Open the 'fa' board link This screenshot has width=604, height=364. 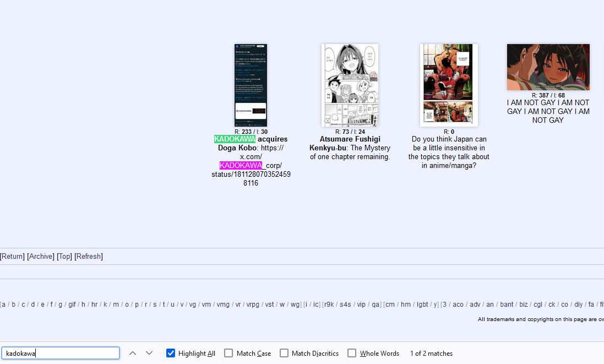(591, 305)
